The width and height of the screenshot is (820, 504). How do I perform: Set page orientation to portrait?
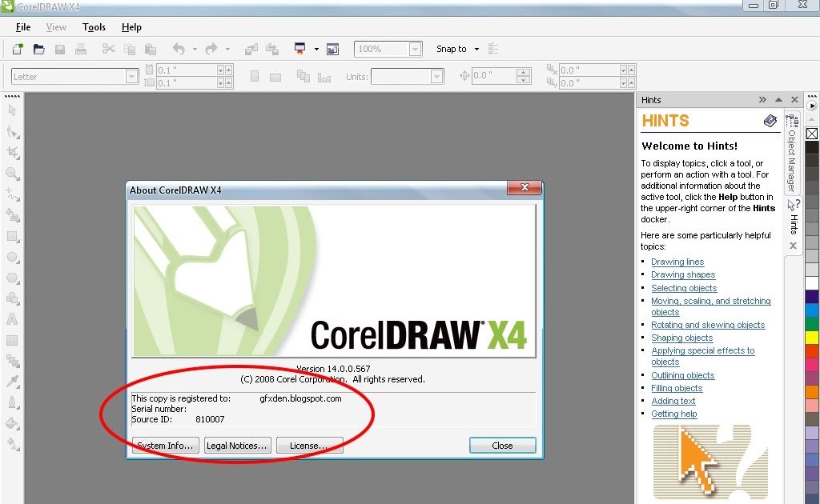click(x=254, y=74)
